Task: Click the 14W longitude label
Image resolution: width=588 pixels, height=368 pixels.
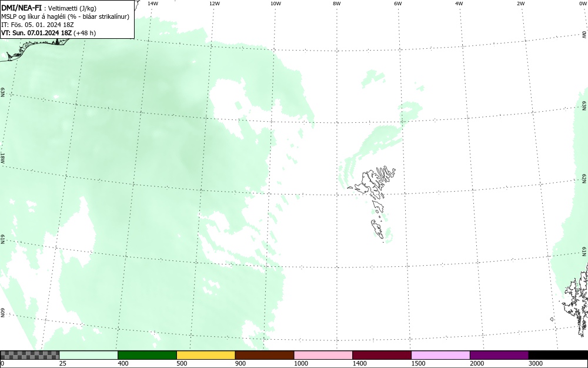Action: [x=153, y=4]
